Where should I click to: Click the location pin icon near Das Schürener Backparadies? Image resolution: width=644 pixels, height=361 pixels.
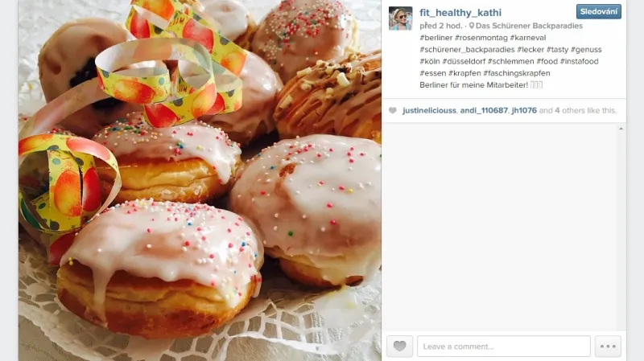point(472,26)
